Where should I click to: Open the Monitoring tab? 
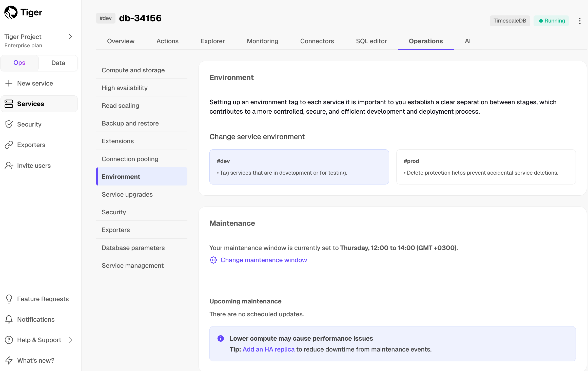tap(262, 41)
